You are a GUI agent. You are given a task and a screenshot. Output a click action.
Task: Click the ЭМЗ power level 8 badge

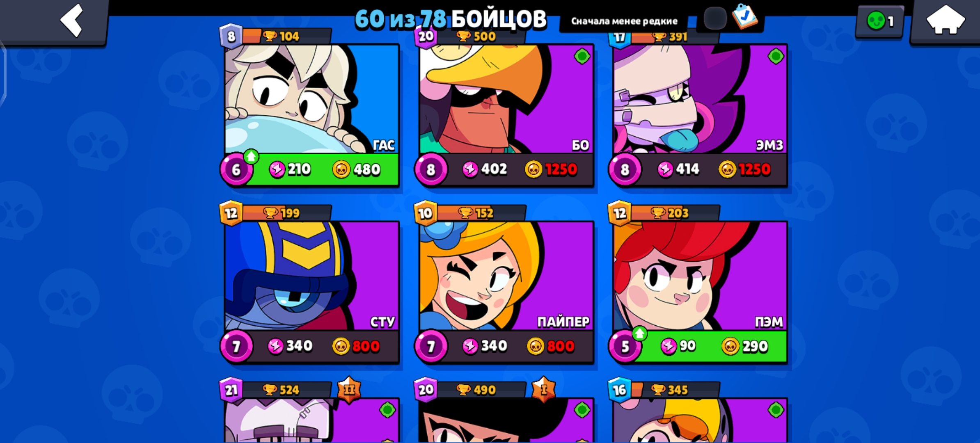tap(625, 169)
